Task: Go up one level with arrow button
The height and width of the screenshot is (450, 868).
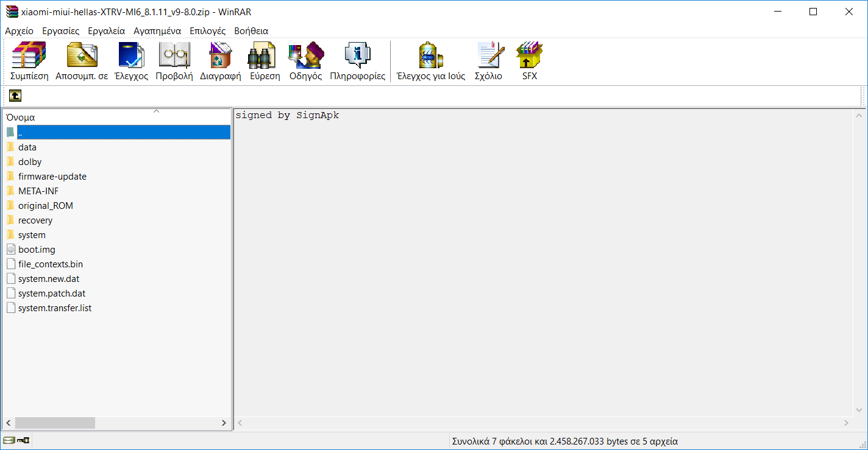Action: pos(15,96)
